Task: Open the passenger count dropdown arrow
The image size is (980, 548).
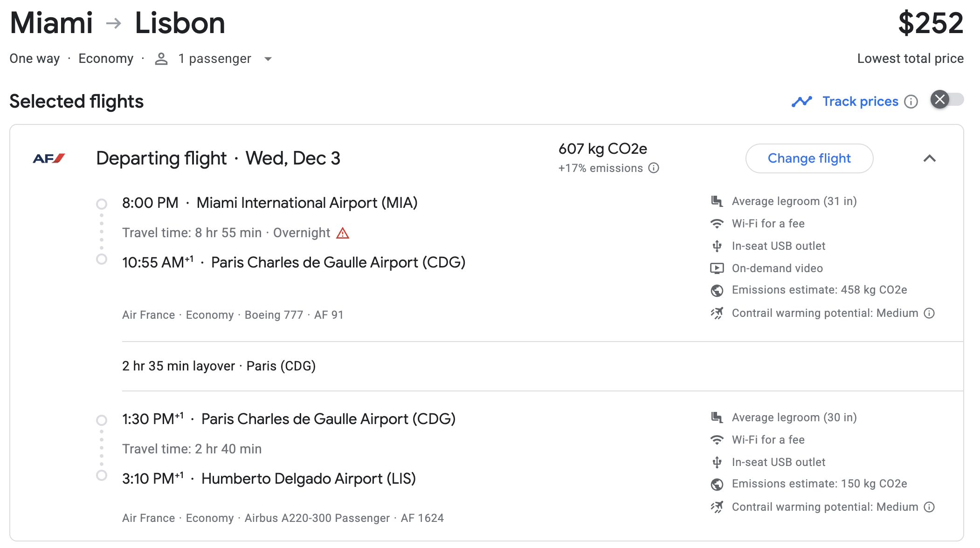Action: (x=268, y=59)
